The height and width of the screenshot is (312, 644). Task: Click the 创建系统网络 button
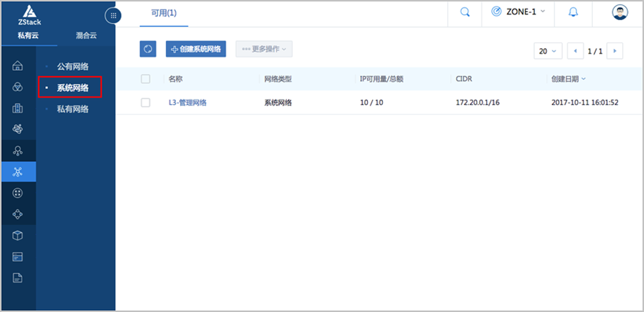click(x=196, y=49)
